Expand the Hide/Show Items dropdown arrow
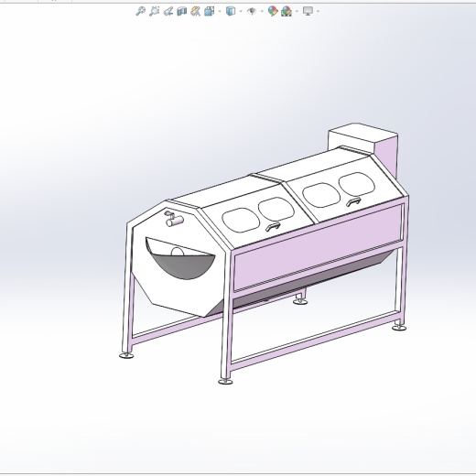This screenshot has width=476, height=476. 262,12
